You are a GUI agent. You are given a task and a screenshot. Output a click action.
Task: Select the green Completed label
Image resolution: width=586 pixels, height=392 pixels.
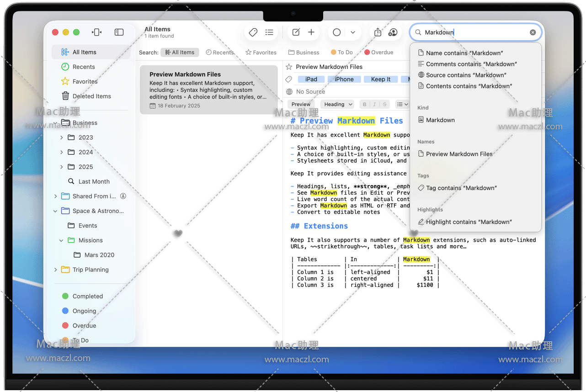click(x=87, y=296)
